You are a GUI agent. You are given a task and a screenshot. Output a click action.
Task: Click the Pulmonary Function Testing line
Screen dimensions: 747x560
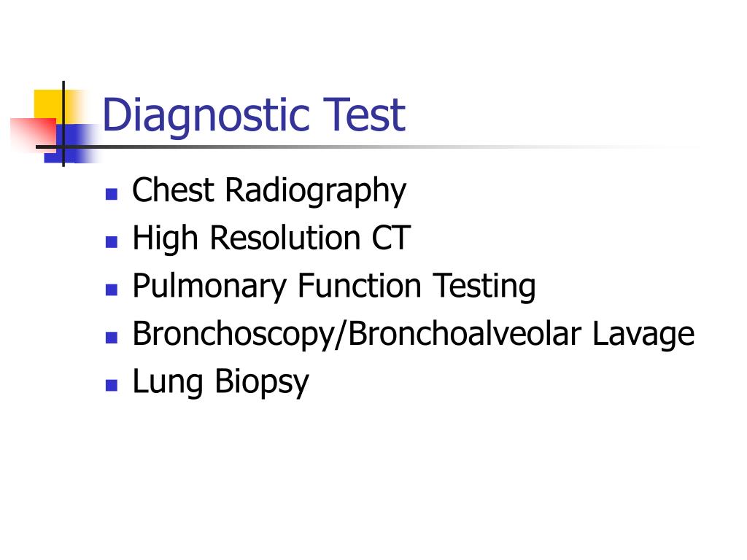pyautogui.click(x=333, y=286)
